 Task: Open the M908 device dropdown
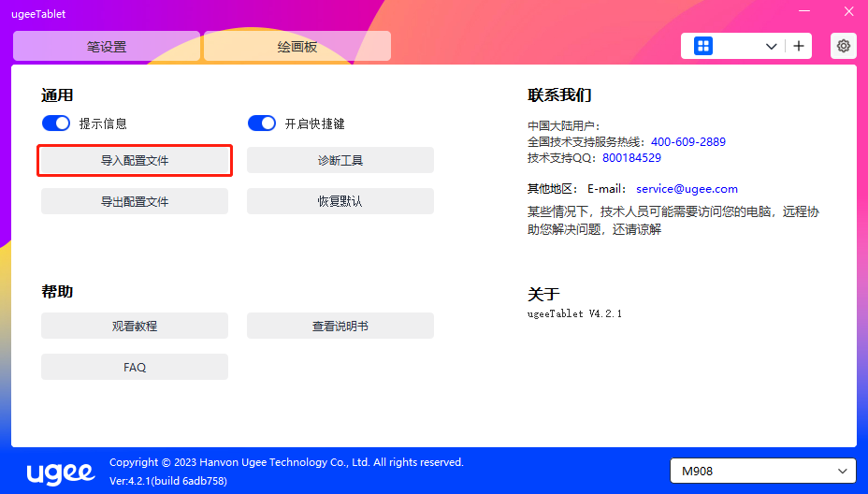pos(763,471)
